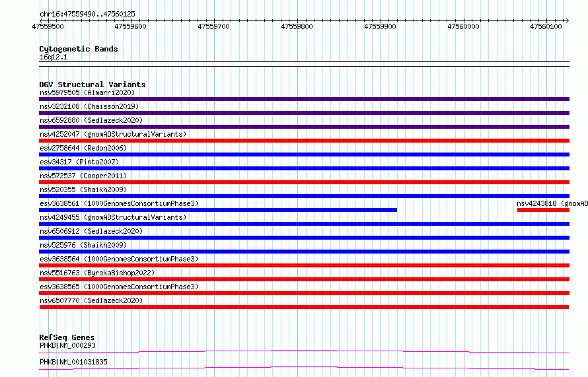Click ruler position 47560000
Viewport: 588px width, 377px height.
click(x=464, y=26)
